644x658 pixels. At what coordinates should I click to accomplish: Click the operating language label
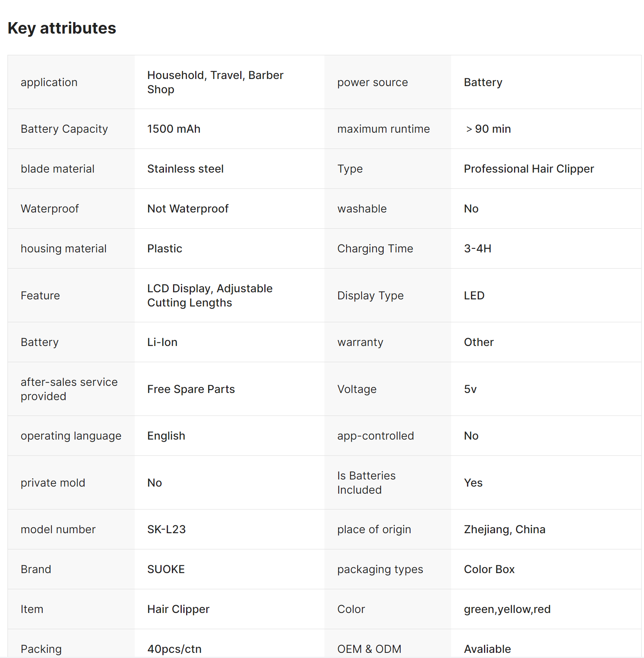click(x=71, y=436)
